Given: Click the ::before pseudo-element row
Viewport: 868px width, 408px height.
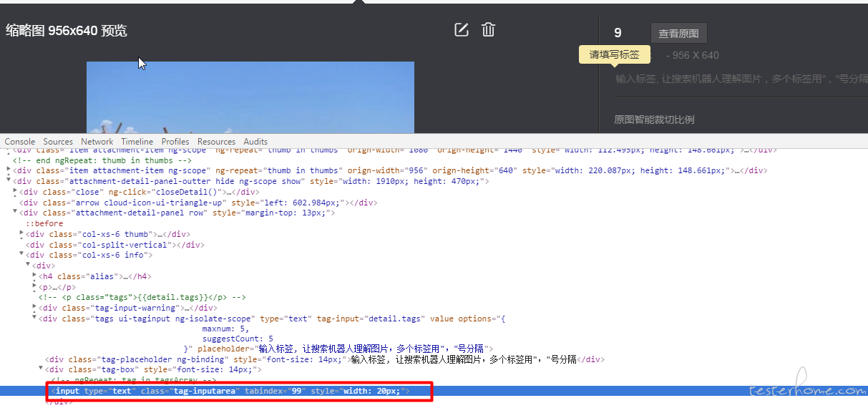Looking at the screenshot, I should (44, 223).
